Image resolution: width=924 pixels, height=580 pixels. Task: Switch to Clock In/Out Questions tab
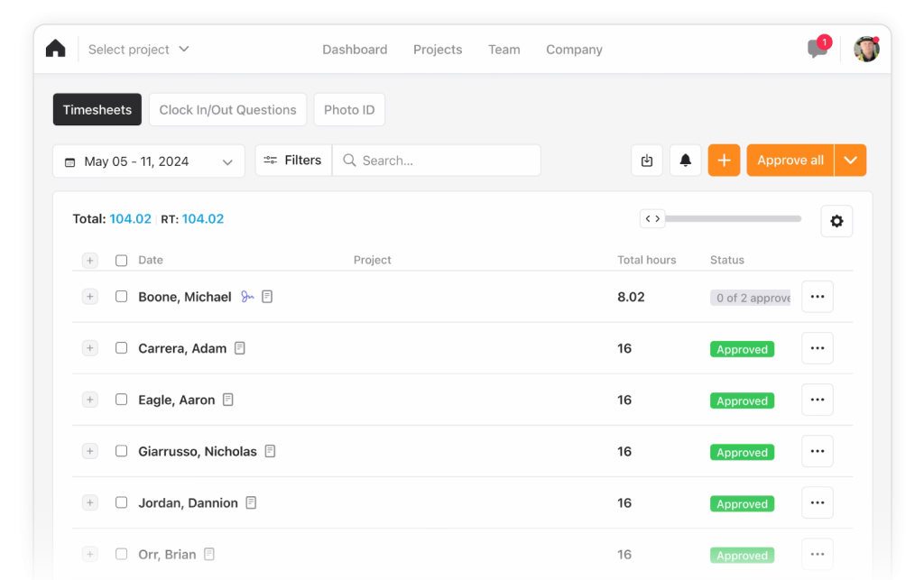pos(227,110)
